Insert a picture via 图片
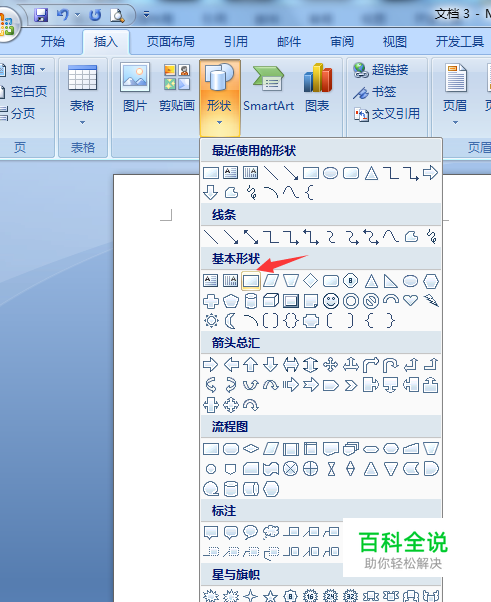The image size is (491, 602). [x=135, y=89]
